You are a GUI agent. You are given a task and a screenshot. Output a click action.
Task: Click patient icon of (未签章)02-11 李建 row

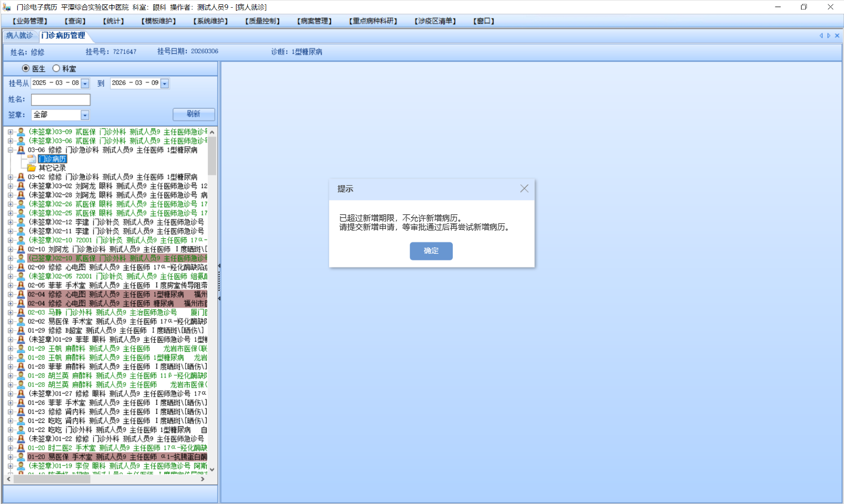pos(21,231)
